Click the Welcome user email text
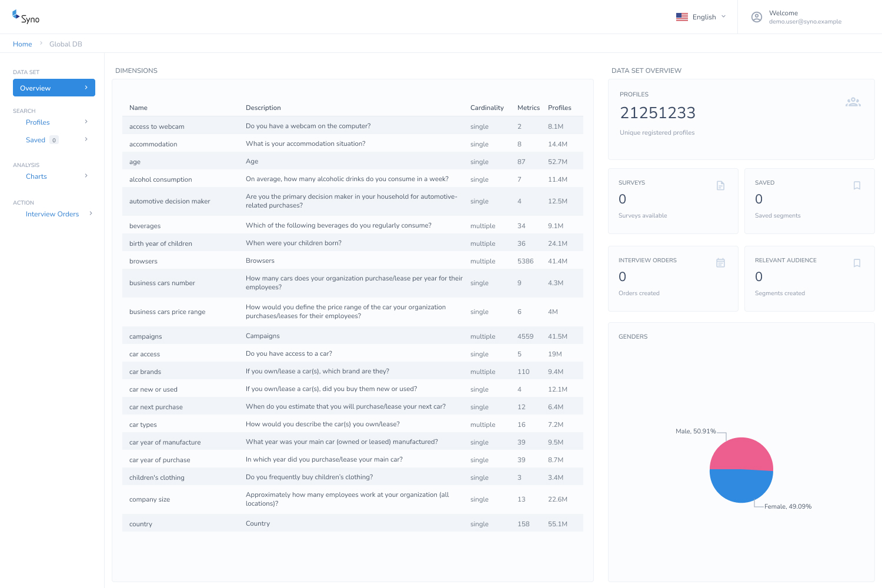Viewport: 882px width, 588px height. [805, 22]
